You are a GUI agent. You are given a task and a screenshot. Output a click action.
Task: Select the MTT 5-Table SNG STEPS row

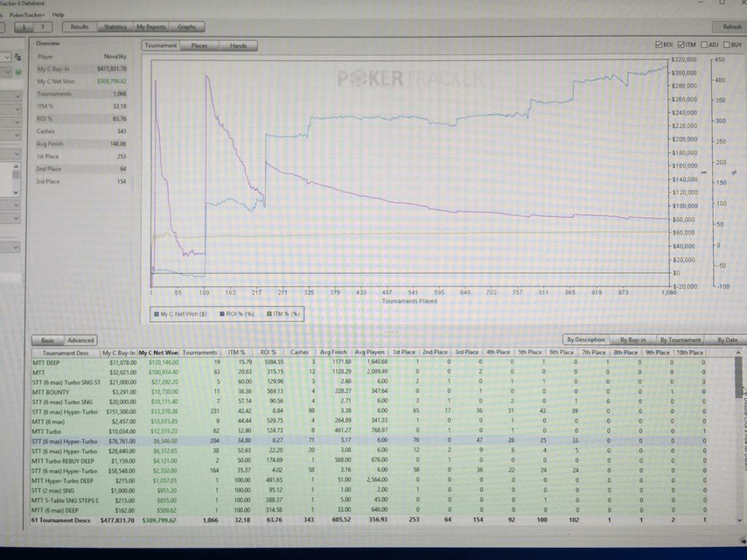coord(368,500)
